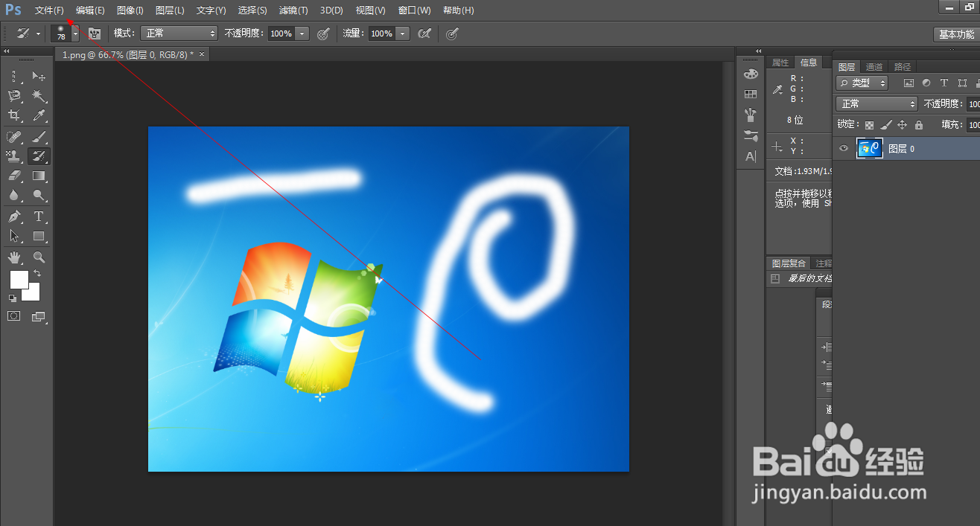Select the Path Selection tool

[x=15, y=236]
